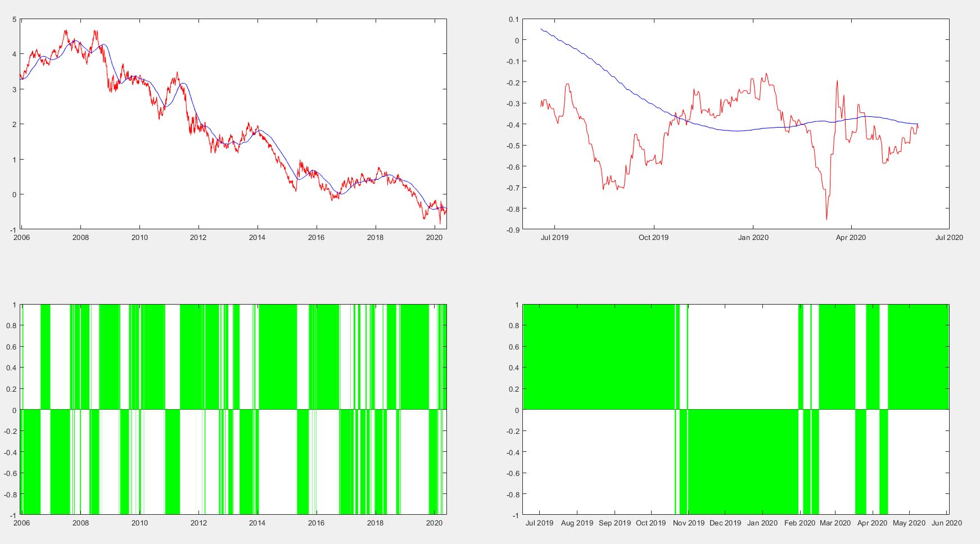The image size is (980, 544).
Task: Click the 2020 tick label under top-left plot
Action: (x=434, y=237)
